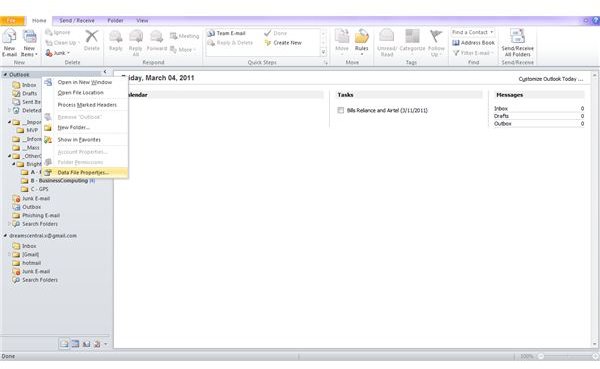Select Open in New Window menu entry
The image size is (600, 369).
tap(85, 82)
